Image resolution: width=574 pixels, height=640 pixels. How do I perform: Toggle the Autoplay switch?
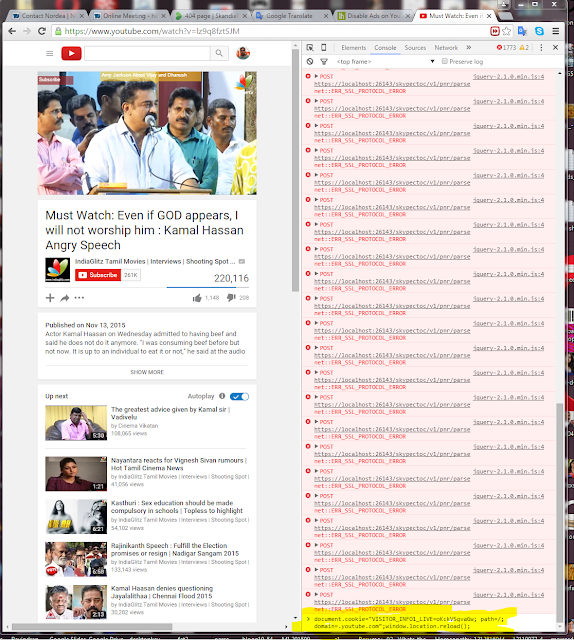[239, 396]
